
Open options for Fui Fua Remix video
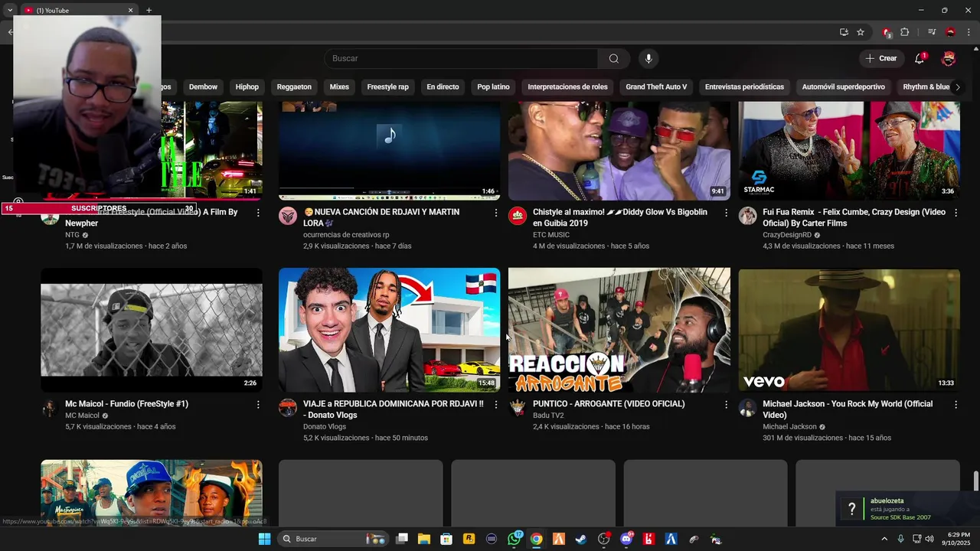(955, 213)
